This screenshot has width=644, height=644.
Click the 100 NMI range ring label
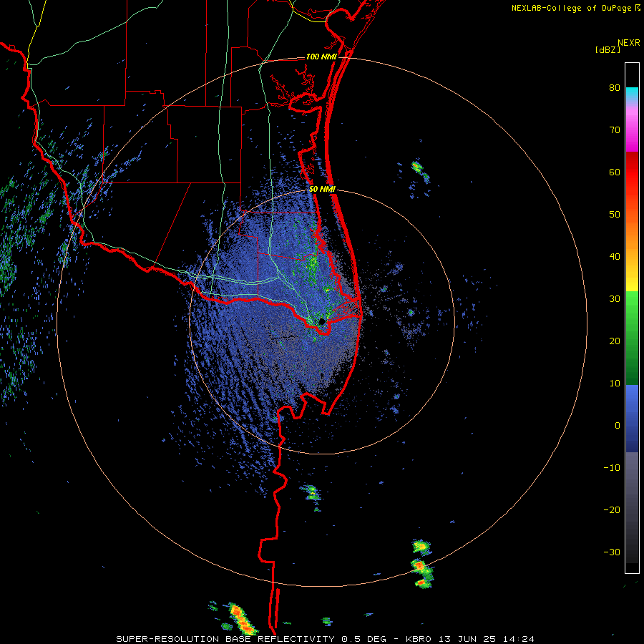(321, 57)
